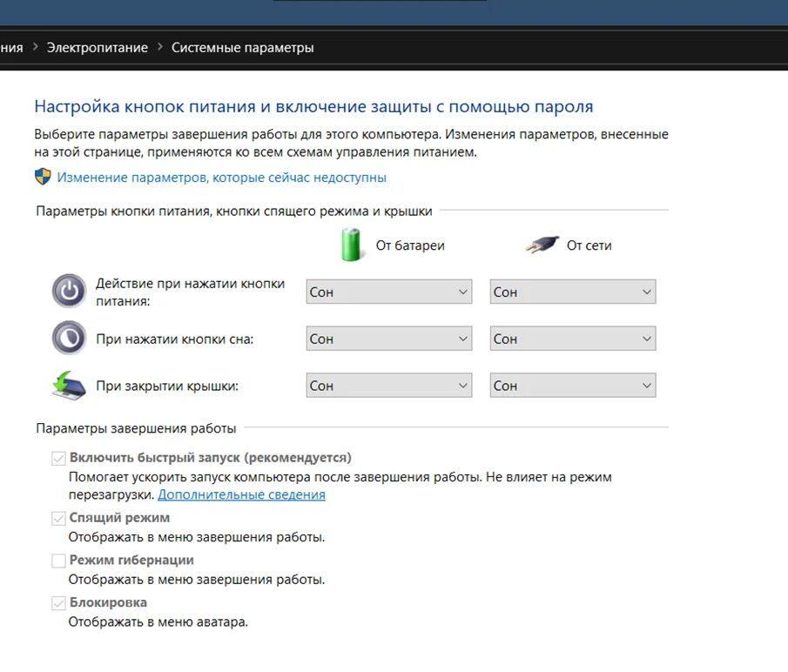Toggle the Спящий режим checkbox
The height and width of the screenshot is (672, 788).
tap(58, 518)
